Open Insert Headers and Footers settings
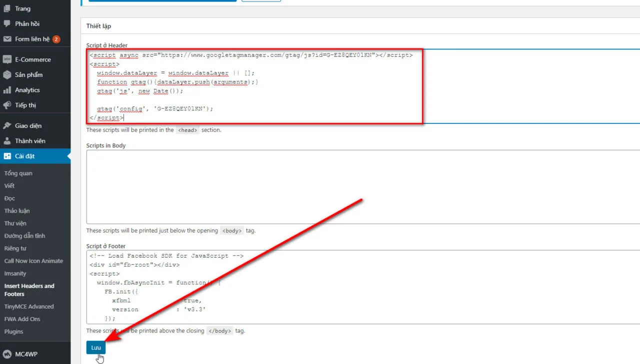The height and width of the screenshot is (364, 640). coord(29,290)
